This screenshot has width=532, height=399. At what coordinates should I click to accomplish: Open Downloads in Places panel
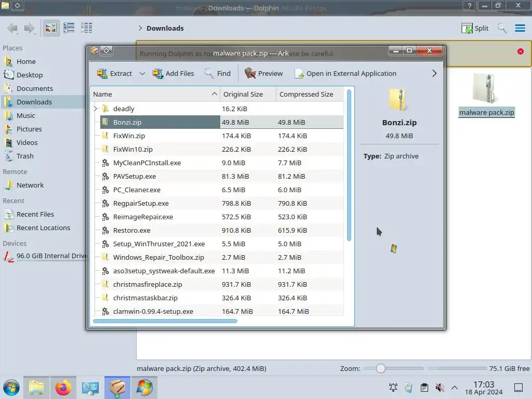point(34,102)
